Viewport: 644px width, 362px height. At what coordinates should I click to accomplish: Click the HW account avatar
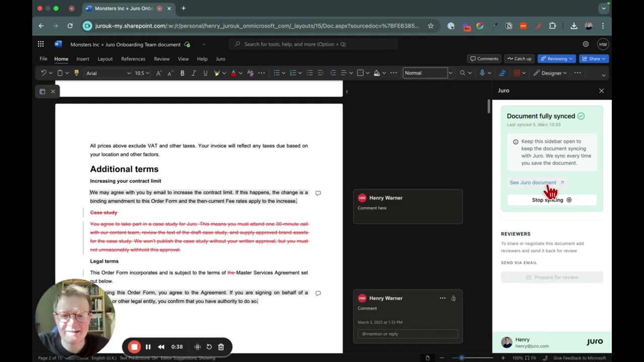tap(603, 44)
